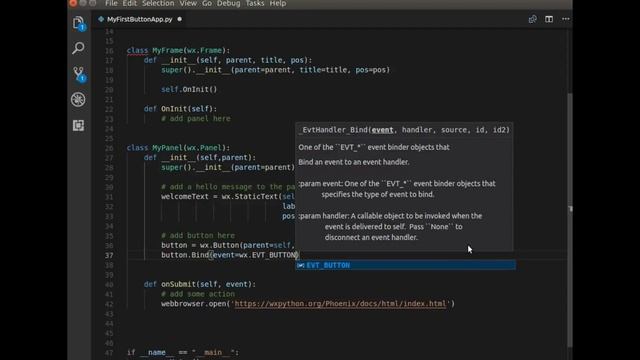Open the Extensions view icon
The height and width of the screenshot is (360, 640).
pyautogui.click(x=78, y=125)
